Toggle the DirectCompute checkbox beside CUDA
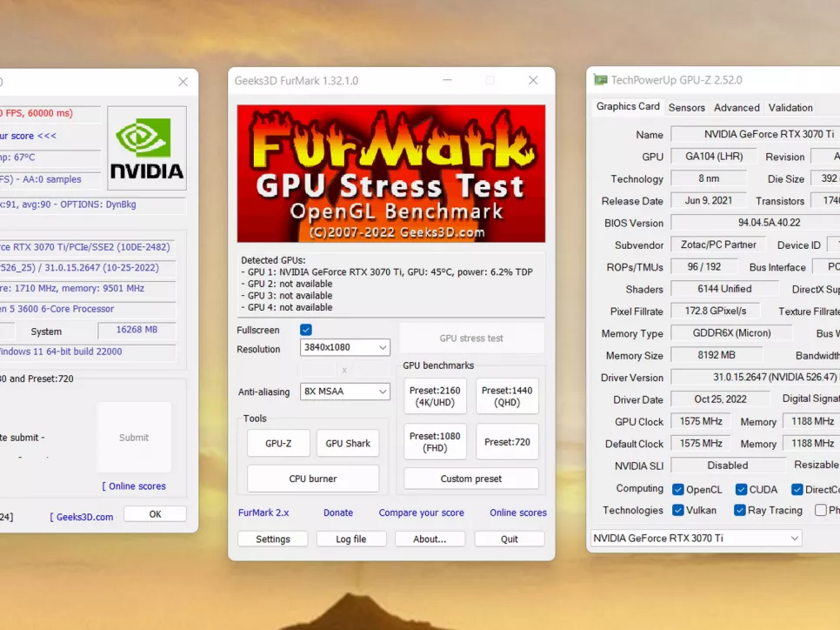Image resolution: width=840 pixels, height=630 pixels. click(797, 489)
